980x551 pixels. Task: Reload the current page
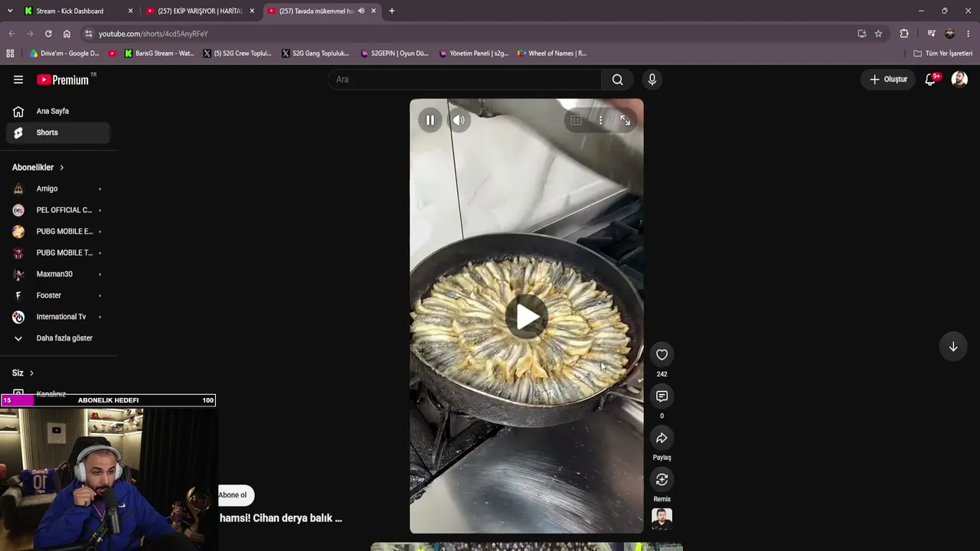[48, 34]
